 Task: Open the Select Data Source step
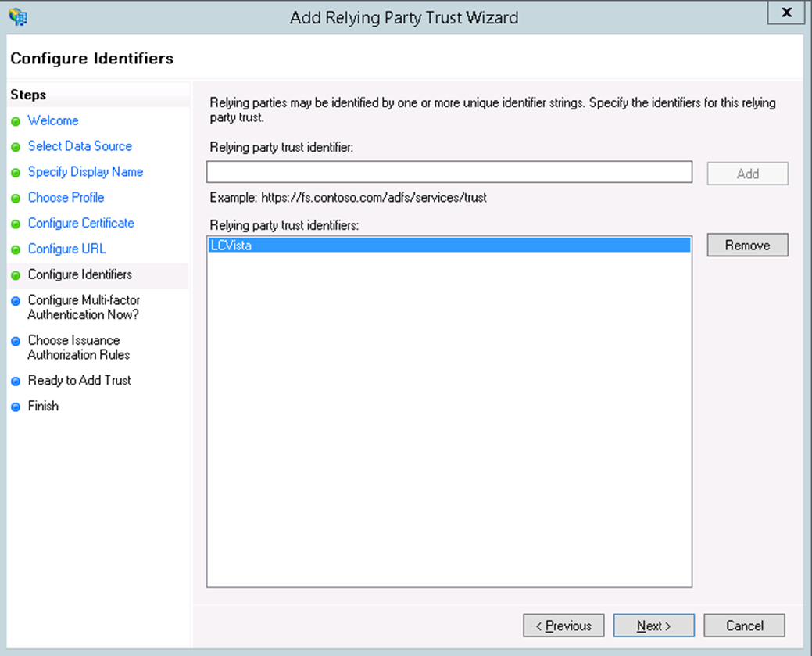(80, 146)
